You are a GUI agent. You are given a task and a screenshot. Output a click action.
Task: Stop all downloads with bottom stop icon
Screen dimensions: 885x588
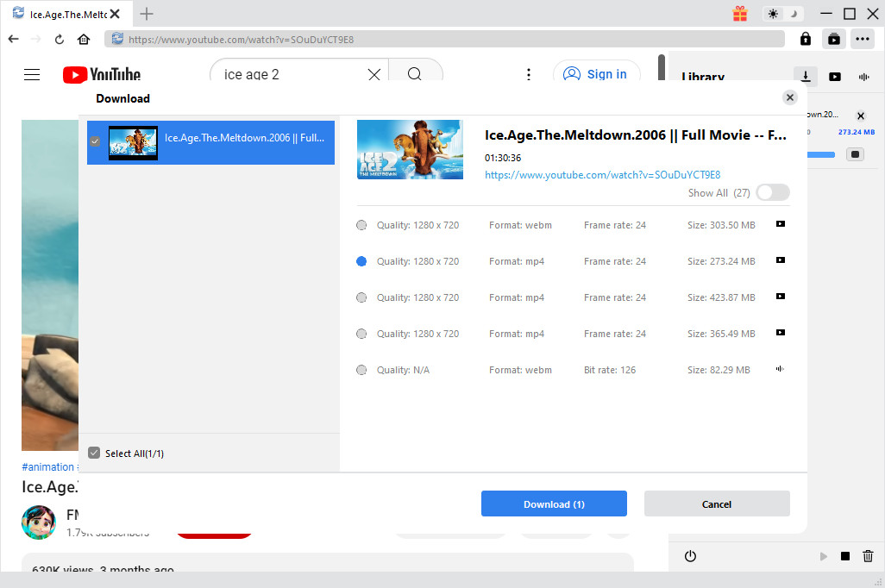coord(845,556)
